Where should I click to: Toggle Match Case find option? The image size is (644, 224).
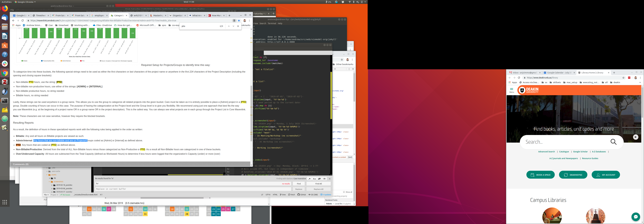(x=314, y=179)
